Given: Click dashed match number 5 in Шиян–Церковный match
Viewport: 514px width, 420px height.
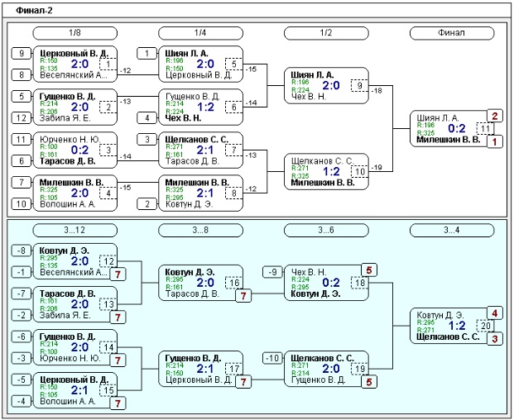Looking at the screenshot, I should pos(233,64).
